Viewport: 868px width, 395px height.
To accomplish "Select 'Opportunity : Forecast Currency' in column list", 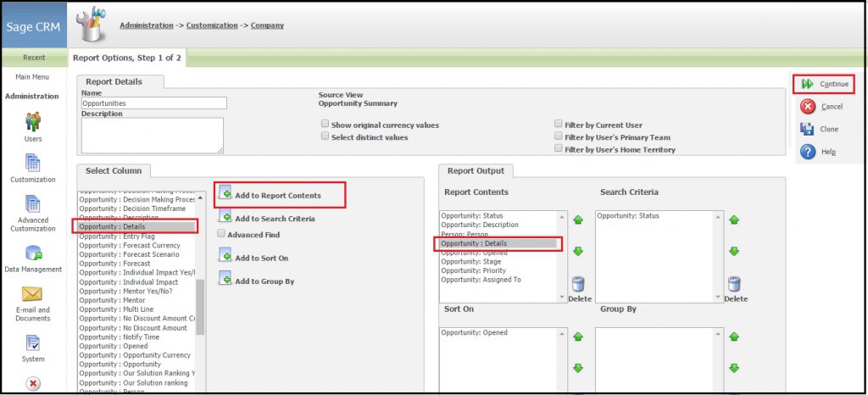I will pos(137,245).
